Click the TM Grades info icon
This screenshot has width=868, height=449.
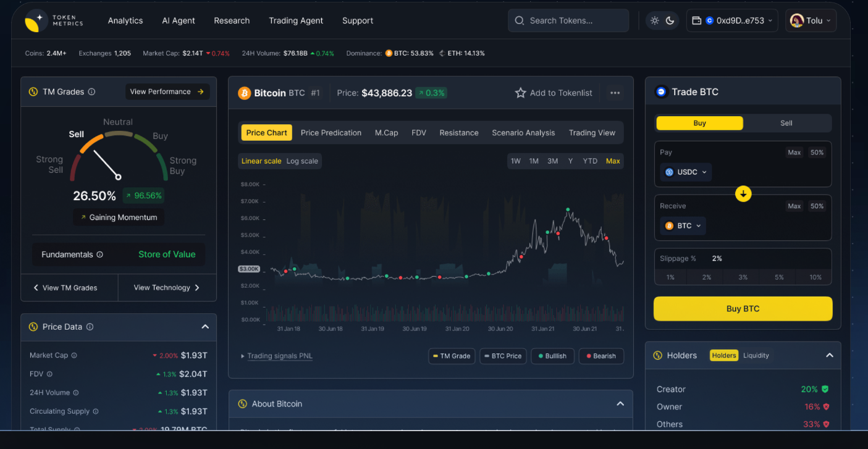(91, 91)
